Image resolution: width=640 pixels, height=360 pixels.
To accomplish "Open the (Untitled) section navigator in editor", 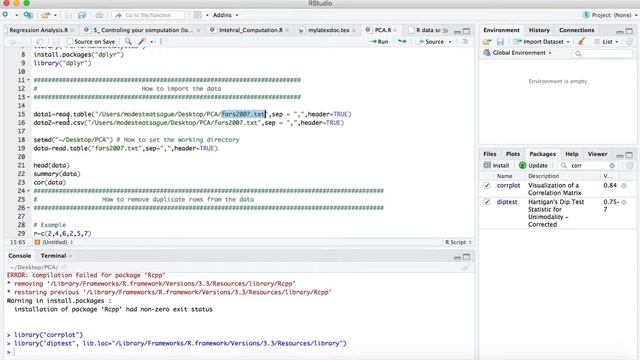I will click(54, 242).
